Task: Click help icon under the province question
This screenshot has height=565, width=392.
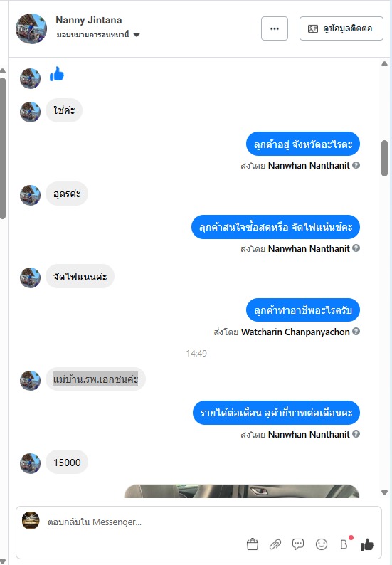Action: pyautogui.click(x=356, y=165)
